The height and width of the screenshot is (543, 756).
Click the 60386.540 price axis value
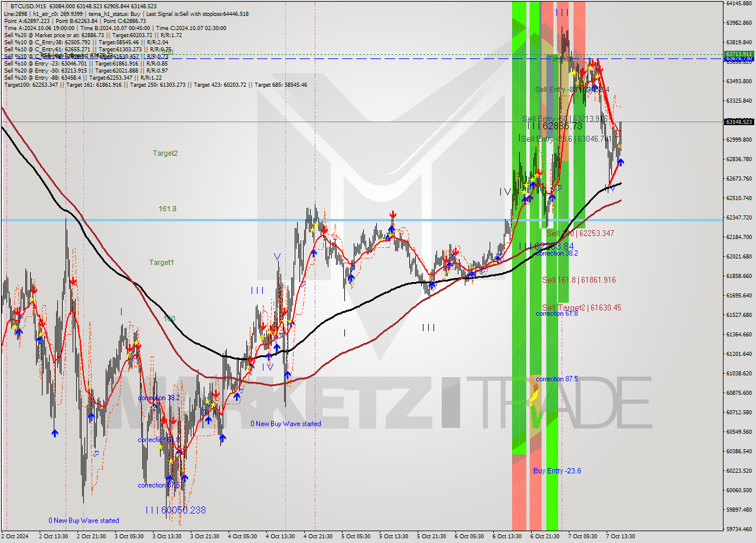tap(739, 452)
